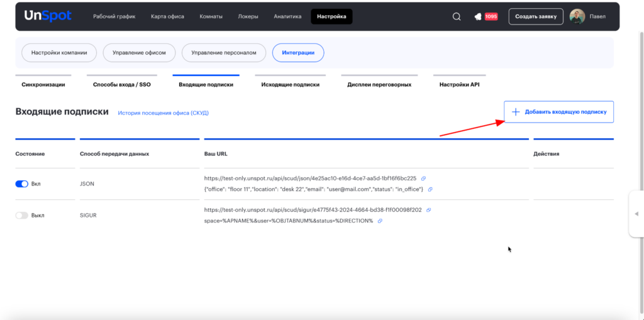Screen dimensions: 644x320
Task: Copy the SIGUR parameters string
Action: pos(380,221)
